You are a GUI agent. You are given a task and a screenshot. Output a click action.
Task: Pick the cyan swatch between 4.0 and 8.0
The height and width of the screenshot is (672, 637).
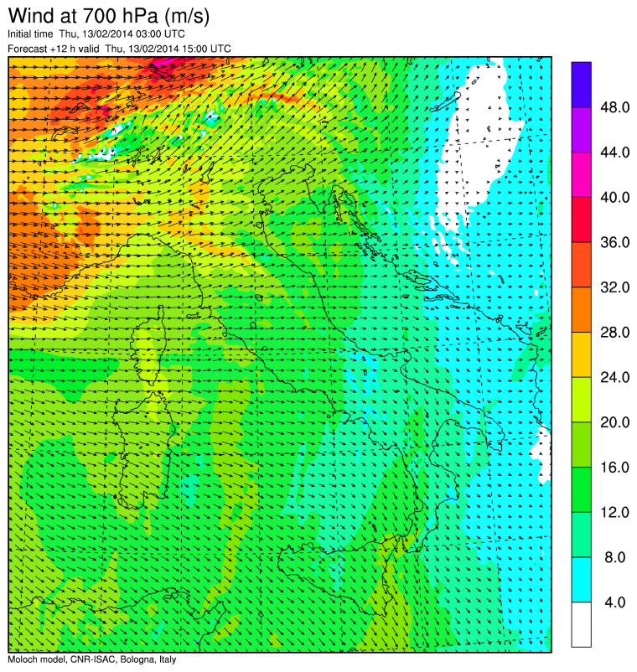click(582, 580)
